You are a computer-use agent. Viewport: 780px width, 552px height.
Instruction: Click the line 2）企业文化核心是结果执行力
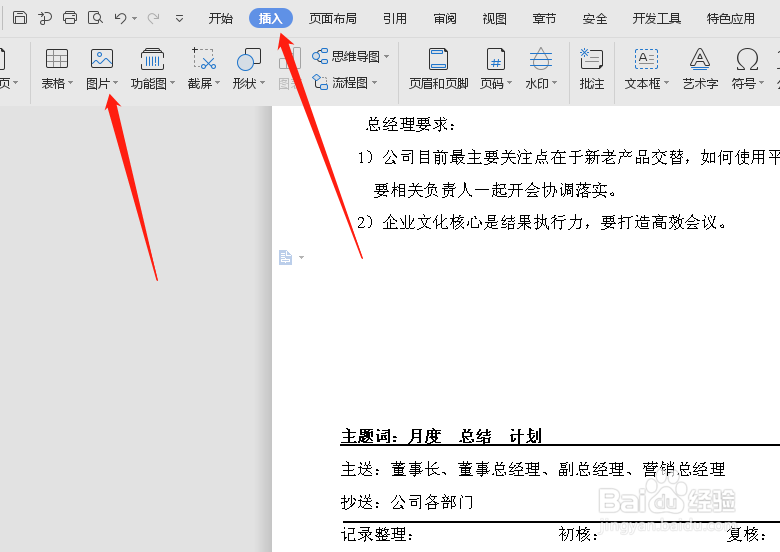coord(543,222)
